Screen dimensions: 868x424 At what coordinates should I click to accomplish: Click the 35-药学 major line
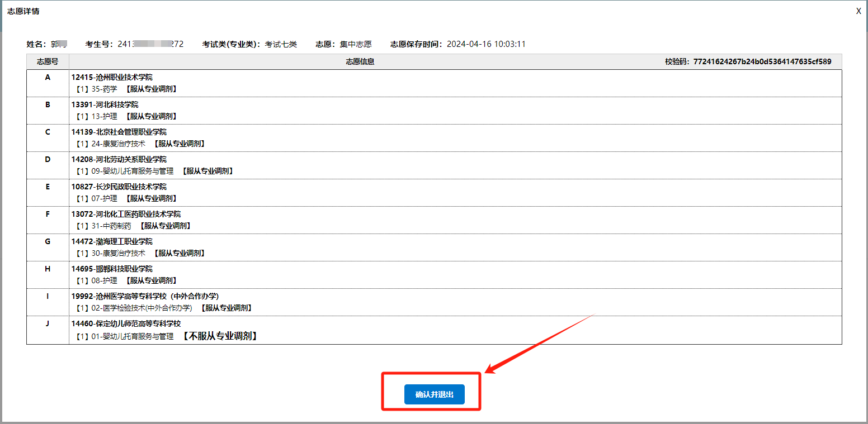coord(104,89)
